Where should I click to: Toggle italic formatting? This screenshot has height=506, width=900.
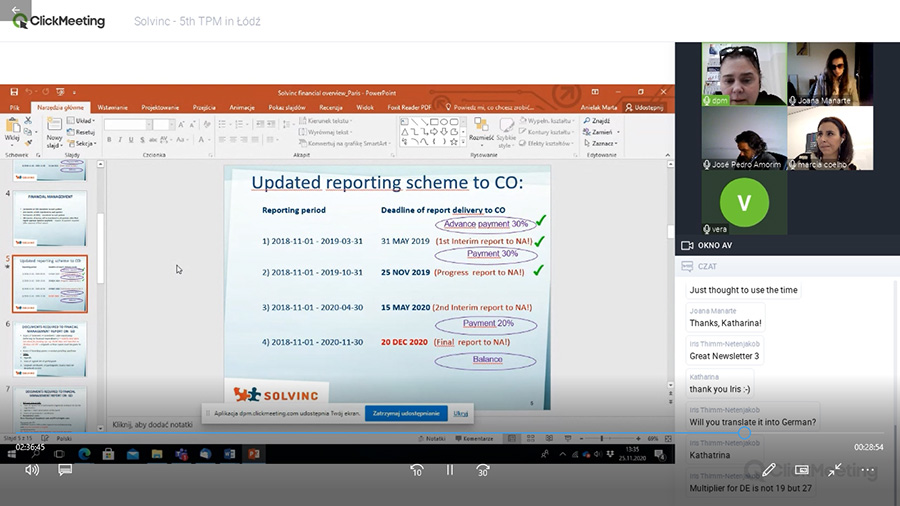[120, 139]
